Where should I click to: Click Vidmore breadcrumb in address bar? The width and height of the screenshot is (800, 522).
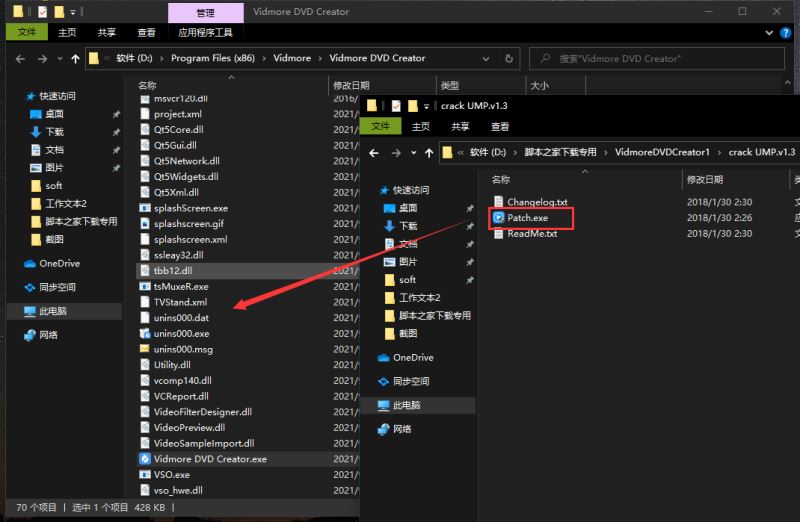click(292, 58)
